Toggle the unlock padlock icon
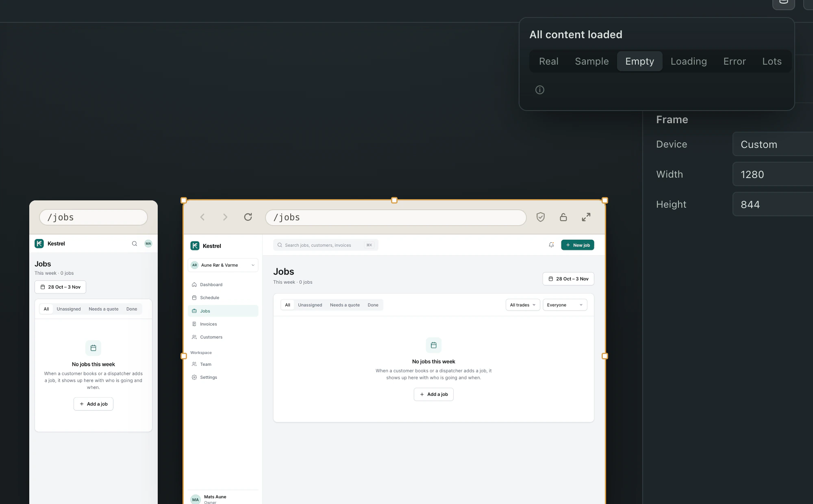The height and width of the screenshot is (504, 813). pyautogui.click(x=563, y=217)
